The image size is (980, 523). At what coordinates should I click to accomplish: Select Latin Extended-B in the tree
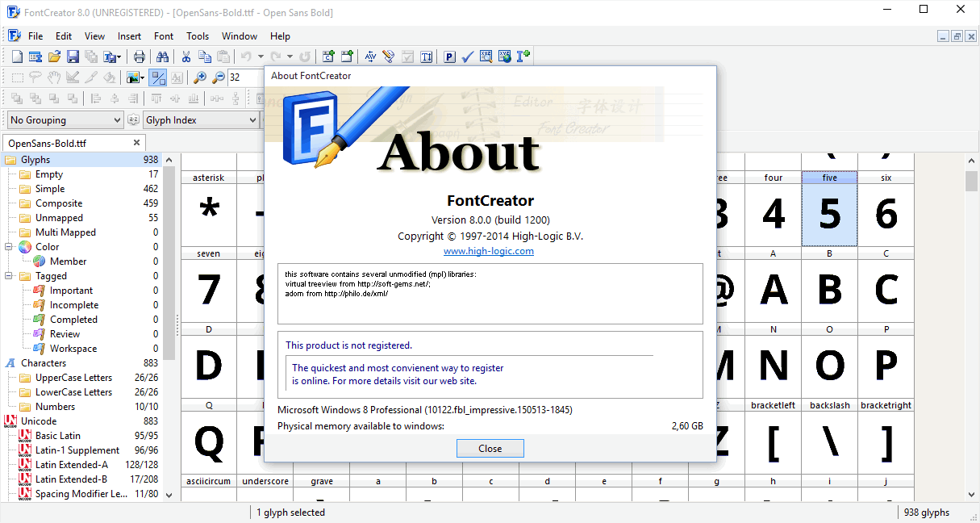[71, 479]
